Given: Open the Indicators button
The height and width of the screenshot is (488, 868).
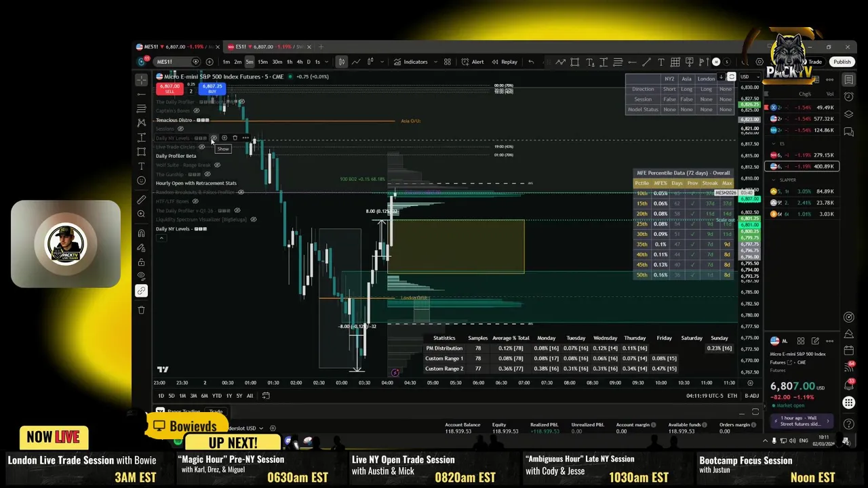Looking at the screenshot, I should click(410, 62).
